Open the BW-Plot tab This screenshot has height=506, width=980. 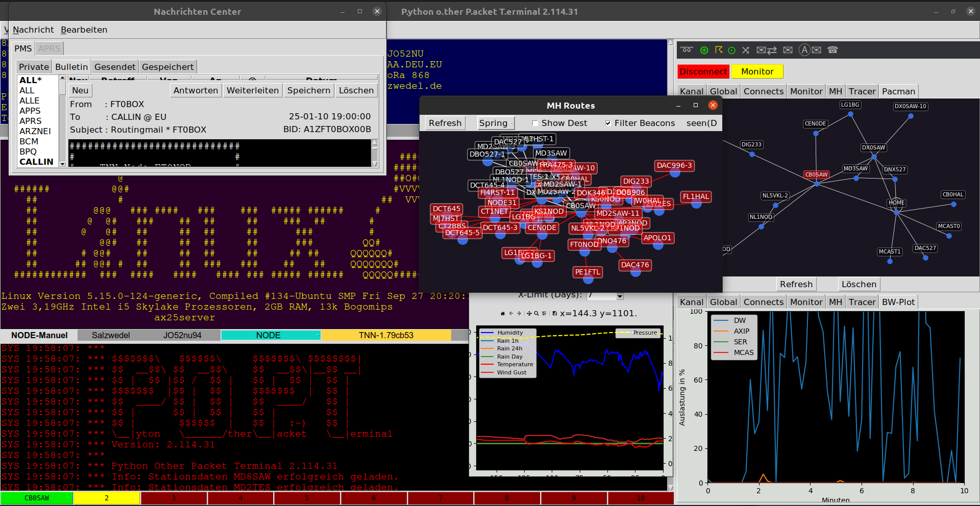[898, 302]
